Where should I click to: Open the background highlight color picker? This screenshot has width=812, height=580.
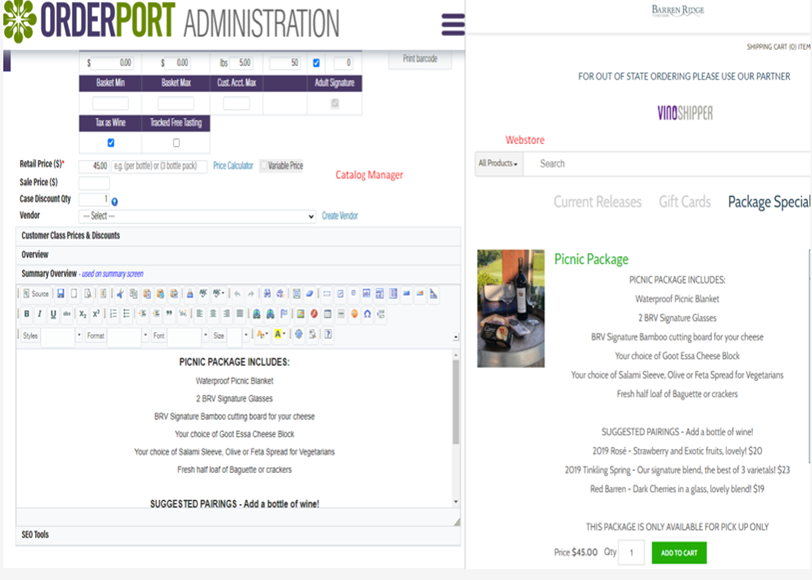click(279, 335)
